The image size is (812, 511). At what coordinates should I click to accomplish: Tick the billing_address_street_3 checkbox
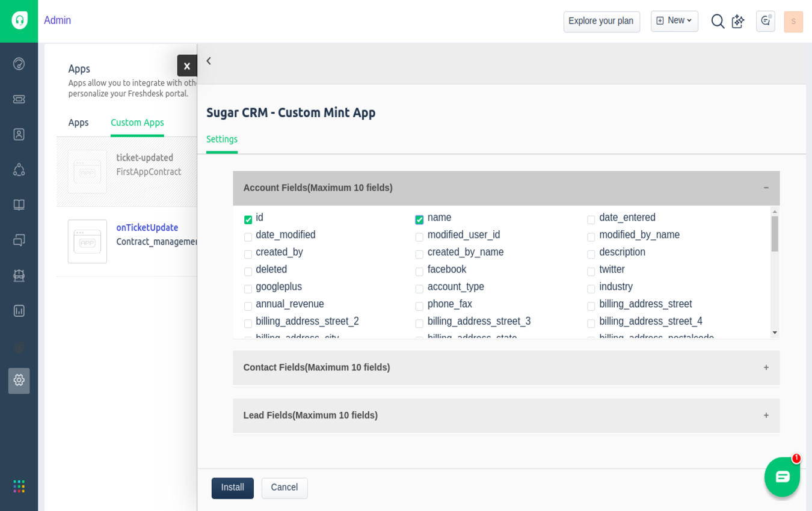[419, 323]
